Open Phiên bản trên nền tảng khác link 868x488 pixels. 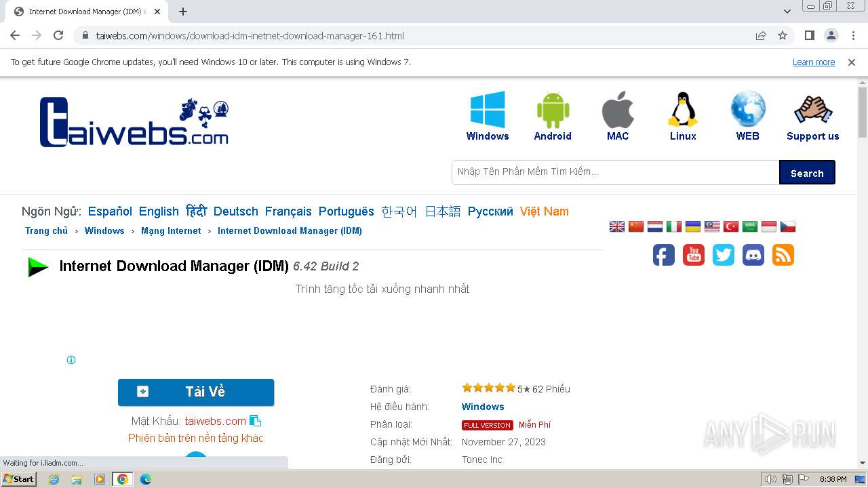[x=196, y=439]
